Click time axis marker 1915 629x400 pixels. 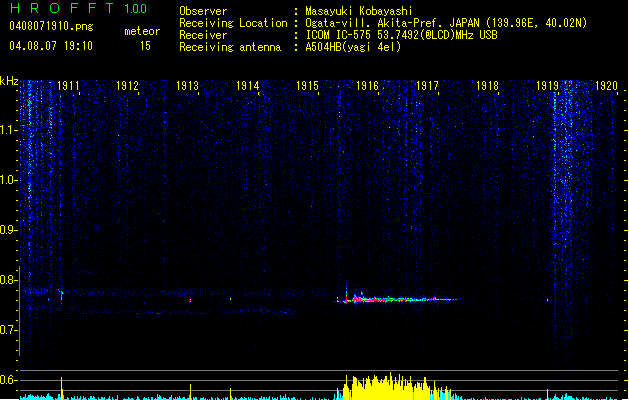coord(307,86)
